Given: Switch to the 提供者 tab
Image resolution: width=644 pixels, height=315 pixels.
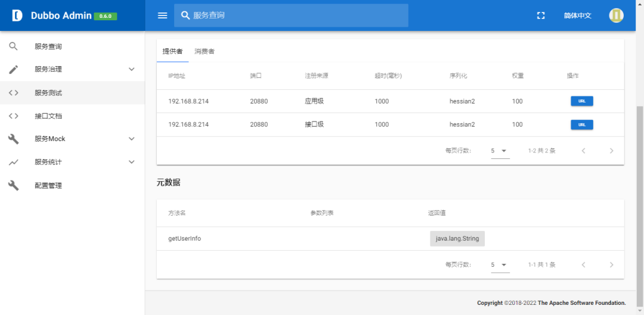Looking at the screenshot, I should point(173,51).
